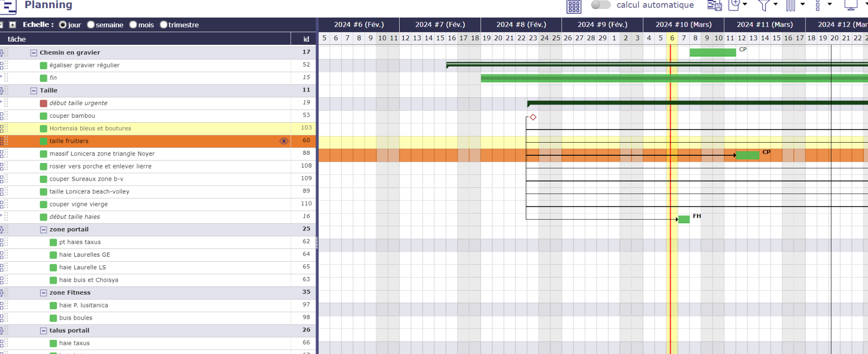This screenshot has width=868, height=354.
Task: Click status square of buis boules
Action: [53, 319]
